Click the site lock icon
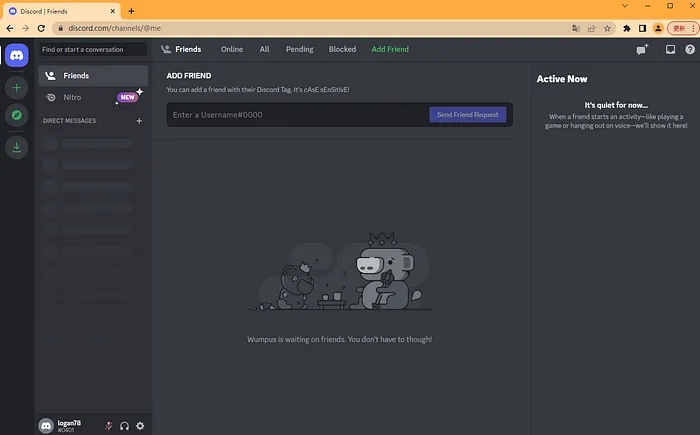 [60, 28]
